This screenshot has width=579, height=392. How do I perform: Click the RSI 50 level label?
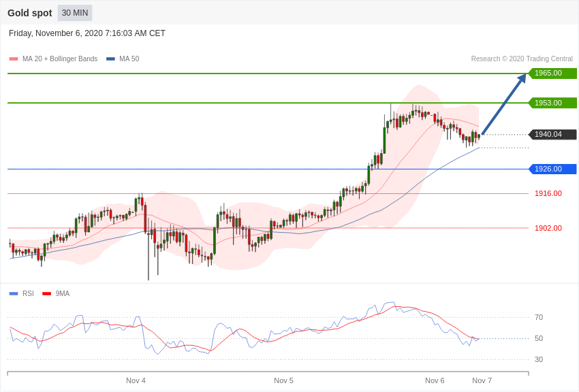(539, 338)
